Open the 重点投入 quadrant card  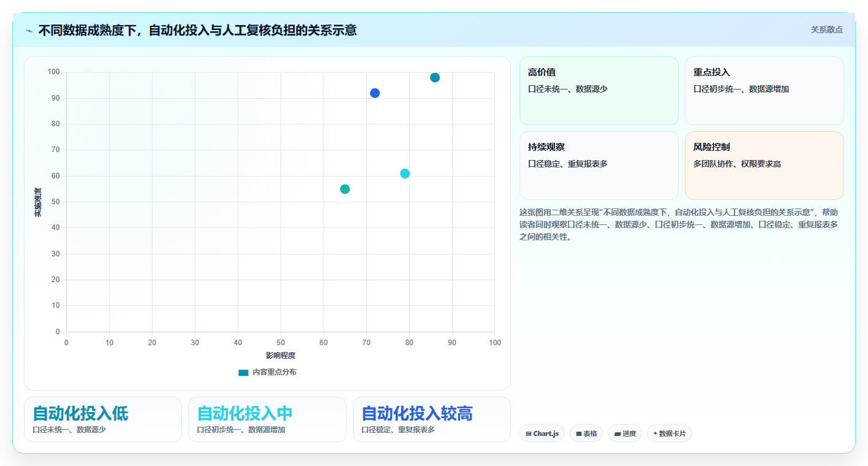click(764, 91)
